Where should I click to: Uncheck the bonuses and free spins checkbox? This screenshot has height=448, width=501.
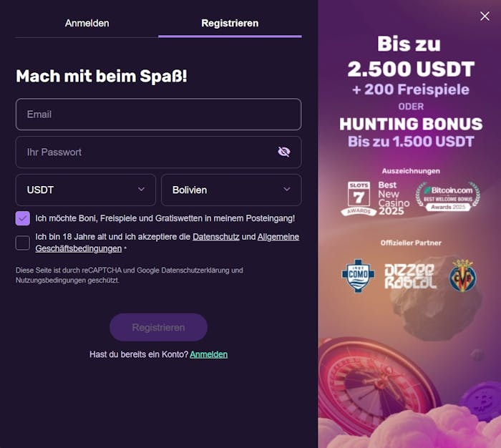[x=23, y=218]
